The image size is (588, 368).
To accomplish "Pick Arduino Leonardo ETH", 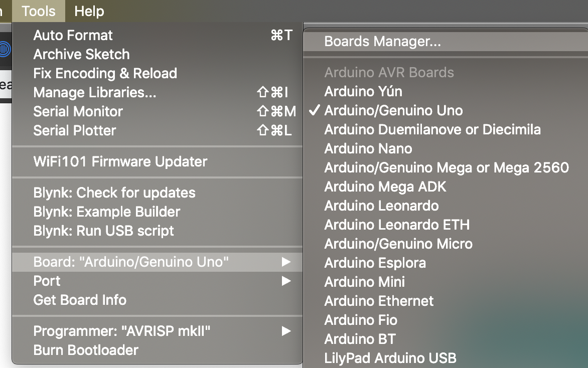I will (x=446, y=225).
